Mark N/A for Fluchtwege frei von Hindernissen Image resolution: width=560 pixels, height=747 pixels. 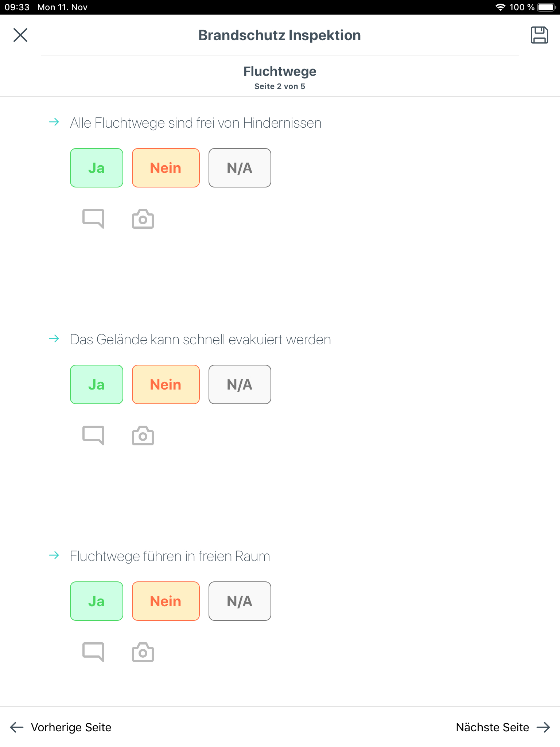click(240, 168)
